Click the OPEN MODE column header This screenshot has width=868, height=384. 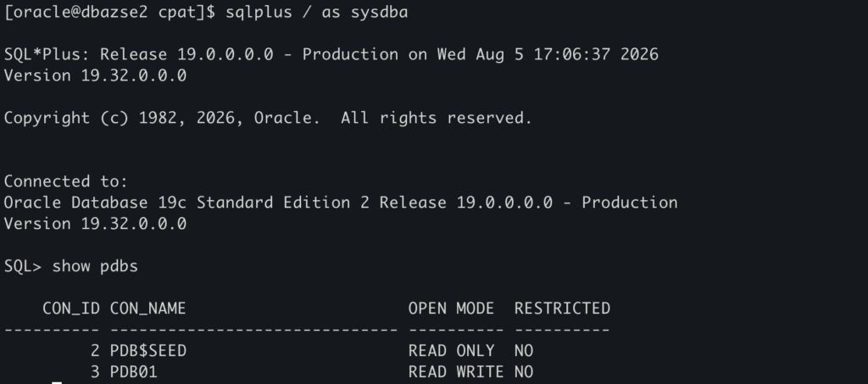click(x=451, y=309)
